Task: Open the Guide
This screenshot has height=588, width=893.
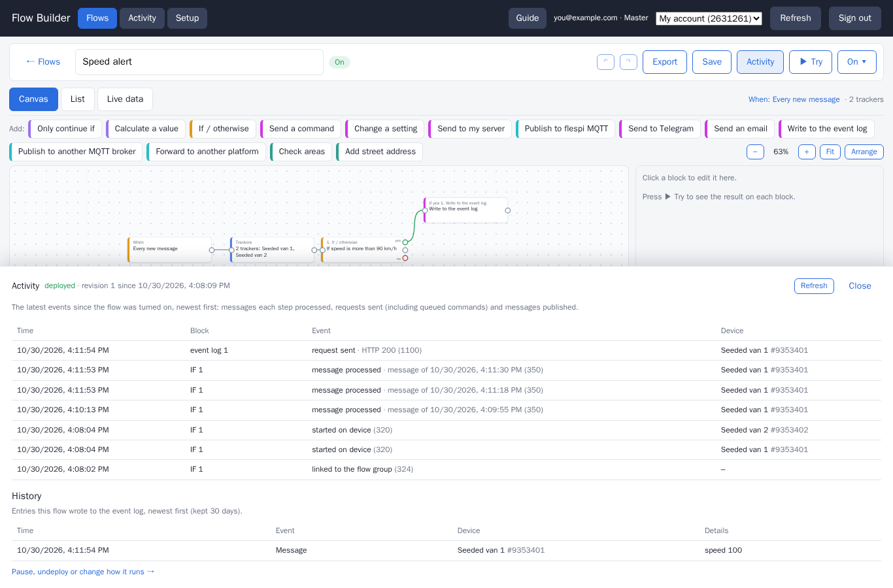Action: 528,18
